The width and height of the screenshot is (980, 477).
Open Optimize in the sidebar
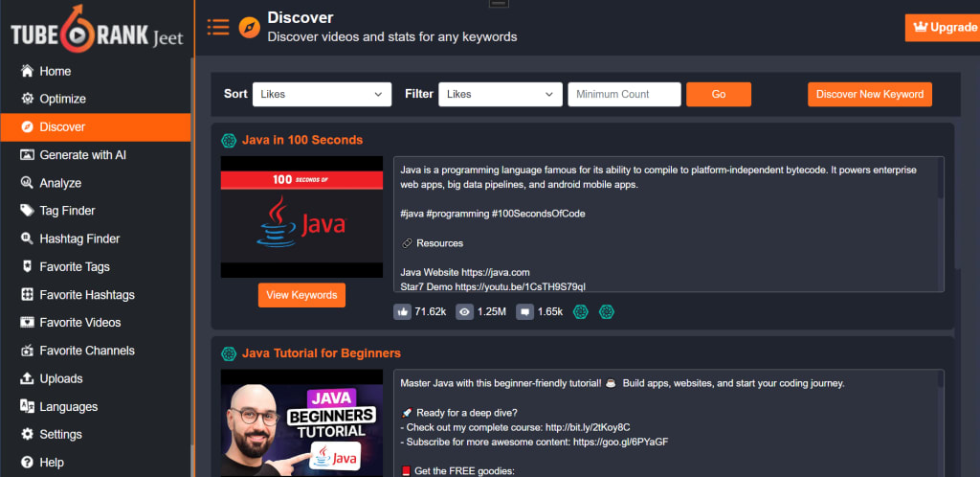tap(95, 99)
